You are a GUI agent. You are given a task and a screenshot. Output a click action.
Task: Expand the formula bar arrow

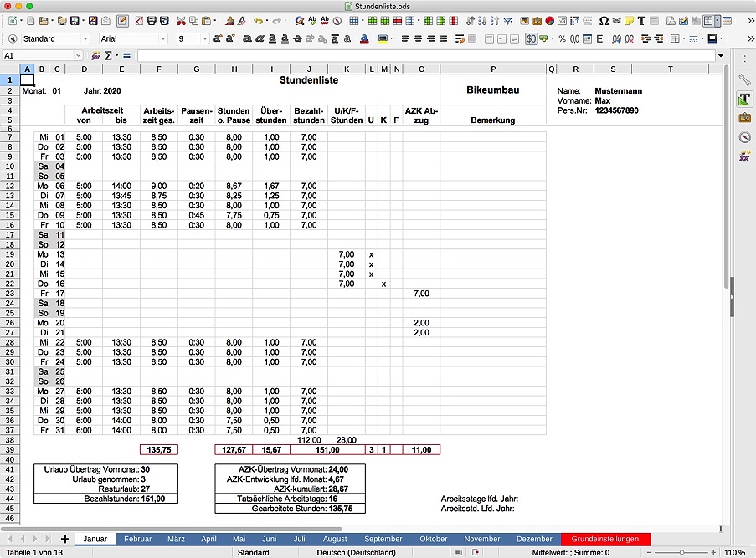click(x=721, y=55)
